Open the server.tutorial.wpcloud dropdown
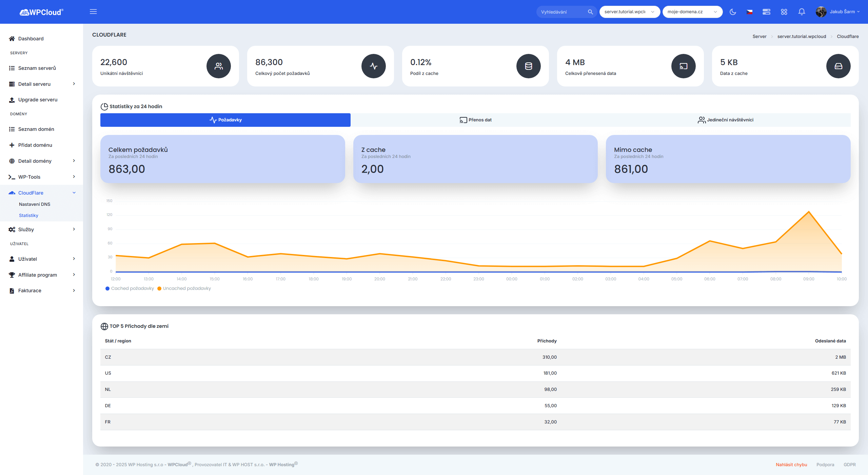The height and width of the screenshot is (475, 868). point(629,12)
